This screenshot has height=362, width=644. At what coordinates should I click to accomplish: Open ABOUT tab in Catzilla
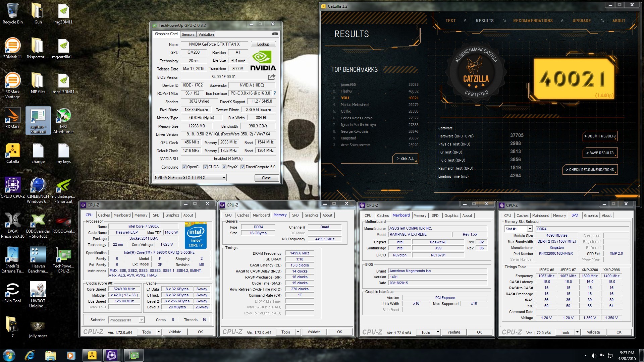pos(619,21)
